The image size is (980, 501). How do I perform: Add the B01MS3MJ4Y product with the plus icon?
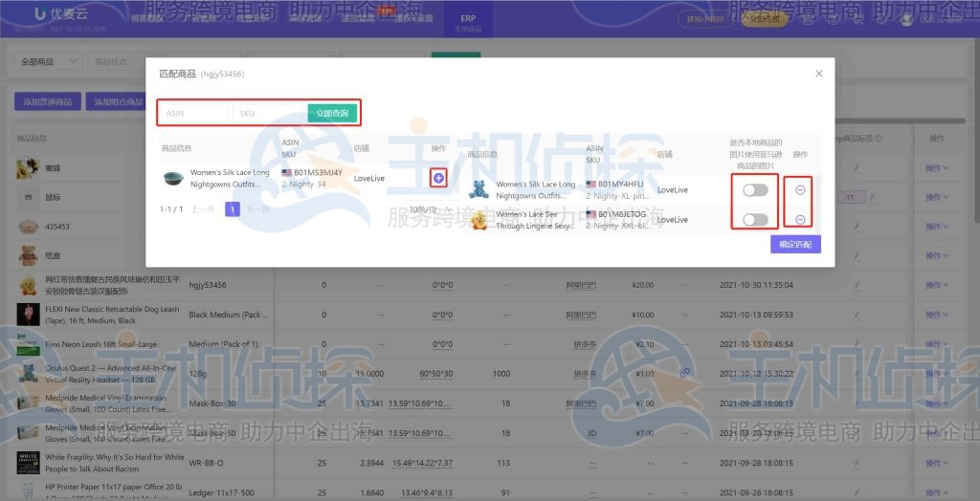click(438, 179)
